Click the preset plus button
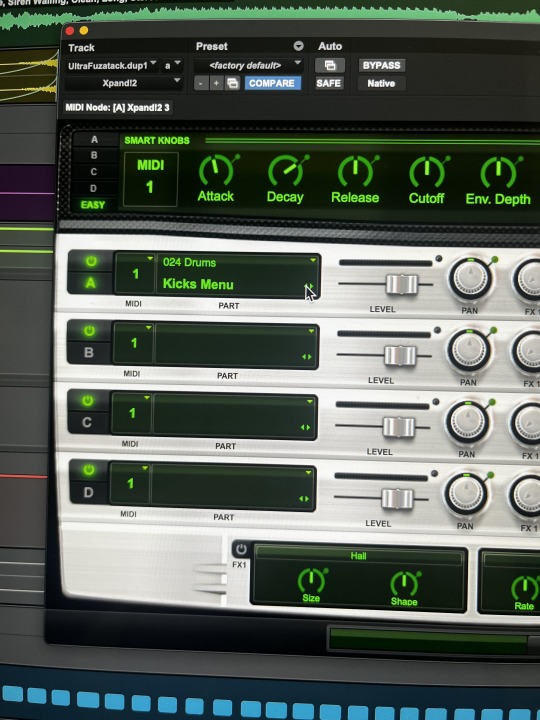 pyautogui.click(x=216, y=83)
